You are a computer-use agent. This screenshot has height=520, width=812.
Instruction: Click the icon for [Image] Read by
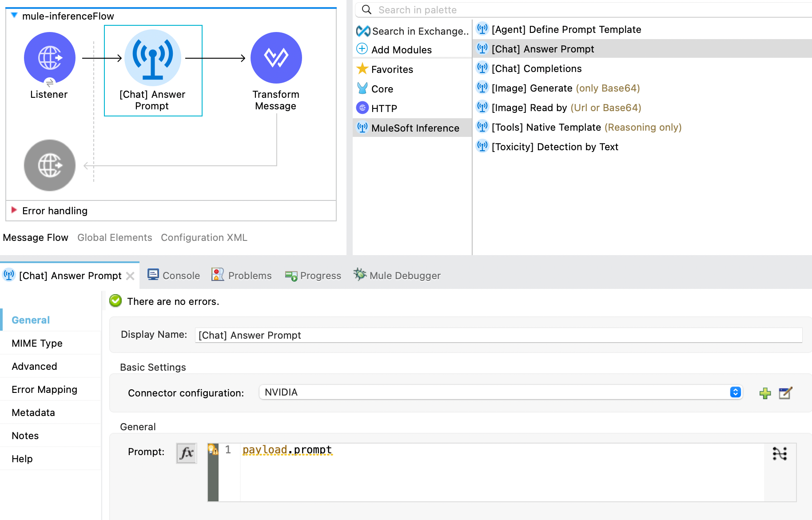pos(482,107)
